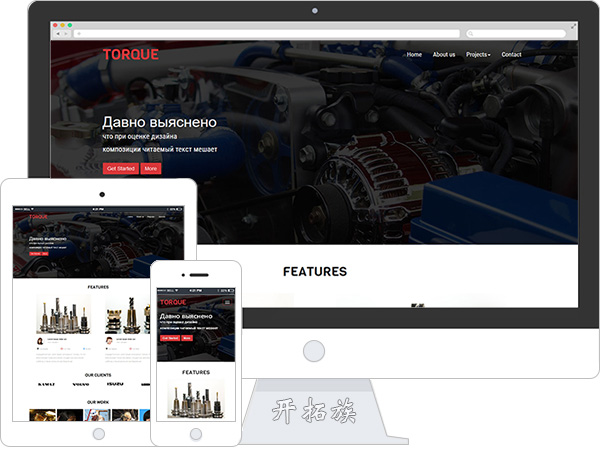Tap the ISUZU client logo on tablet
This screenshot has width=600, height=450.
[115, 384]
